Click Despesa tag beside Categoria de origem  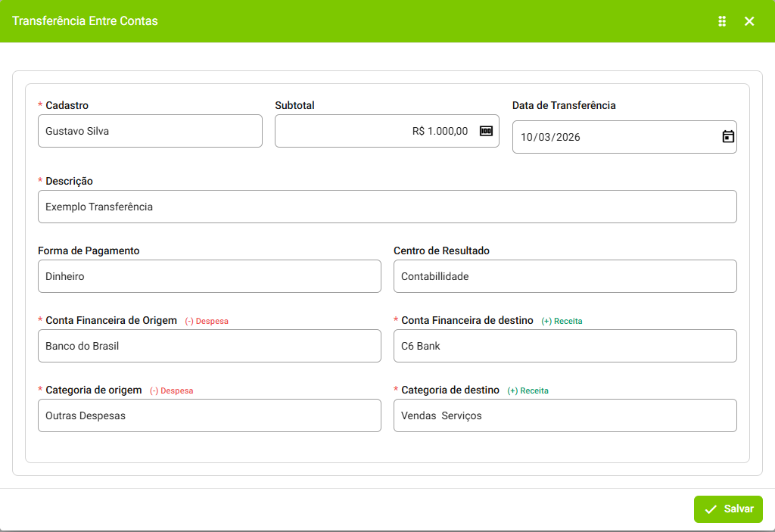coord(171,390)
